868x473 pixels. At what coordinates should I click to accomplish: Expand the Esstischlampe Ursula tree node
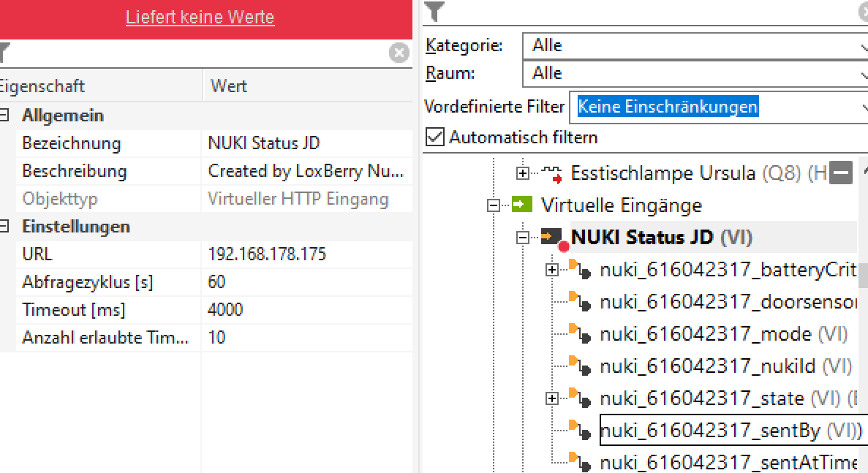pos(523,174)
